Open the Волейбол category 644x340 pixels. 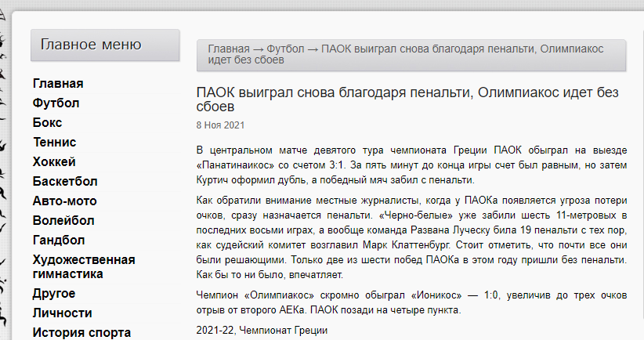click(x=63, y=221)
